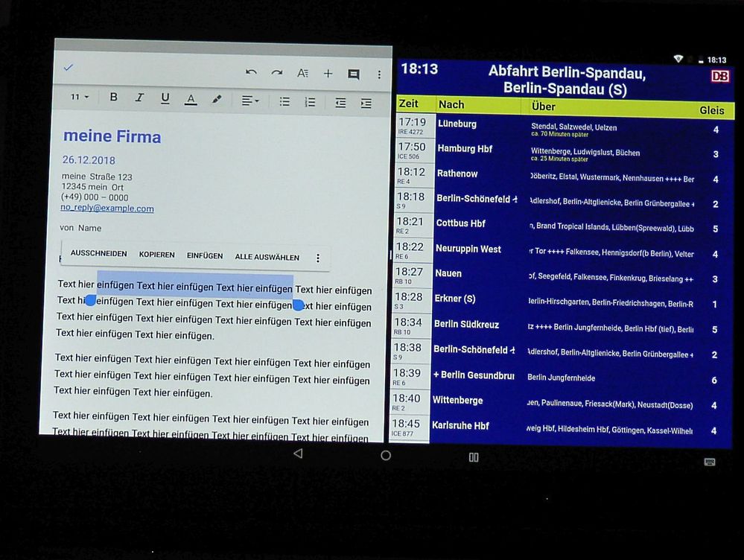Open the font size 11 dropdown
This screenshot has width=744, height=560.
coord(79,97)
